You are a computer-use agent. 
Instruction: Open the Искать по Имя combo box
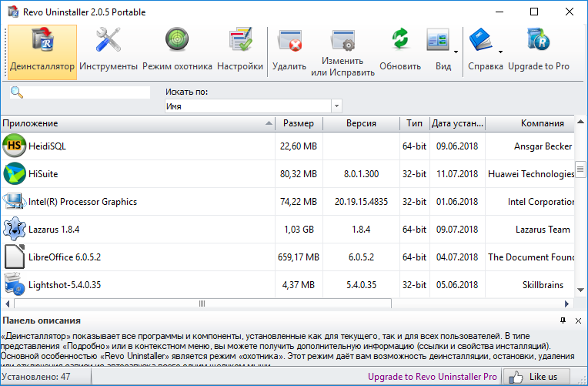tap(253, 106)
